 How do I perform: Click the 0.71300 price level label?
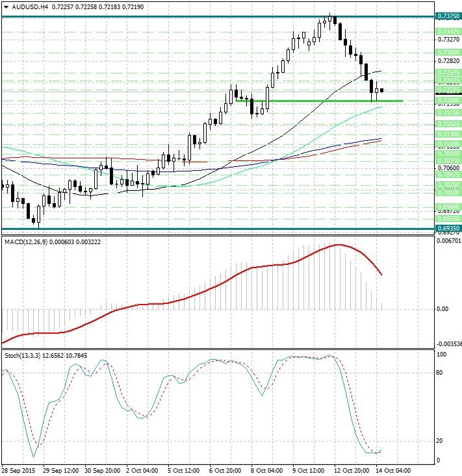pos(448,134)
